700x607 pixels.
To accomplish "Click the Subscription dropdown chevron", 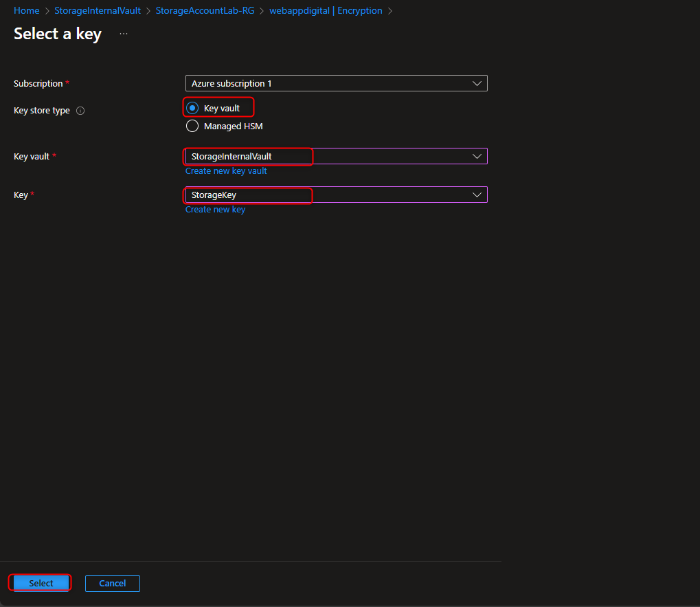I will click(477, 83).
